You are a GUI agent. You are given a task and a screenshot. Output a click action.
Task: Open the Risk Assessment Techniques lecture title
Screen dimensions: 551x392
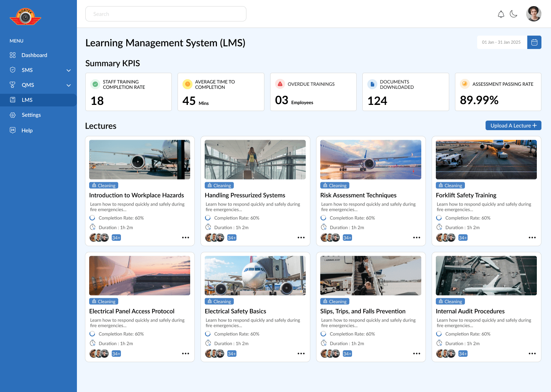click(x=358, y=195)
